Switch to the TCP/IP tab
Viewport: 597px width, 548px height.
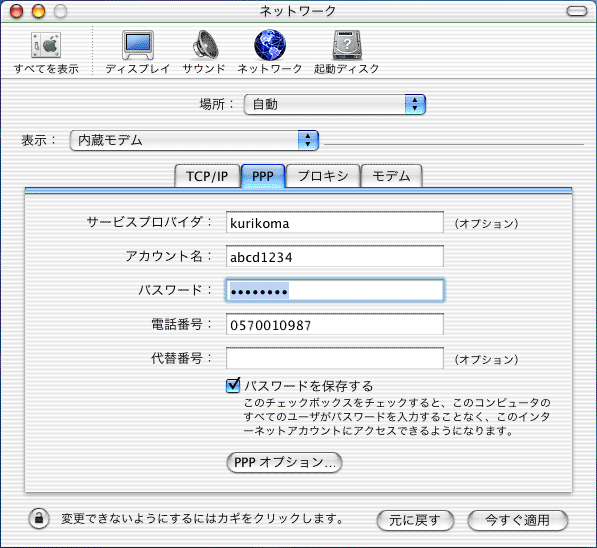pyautogui.click(x=207, y=176)
